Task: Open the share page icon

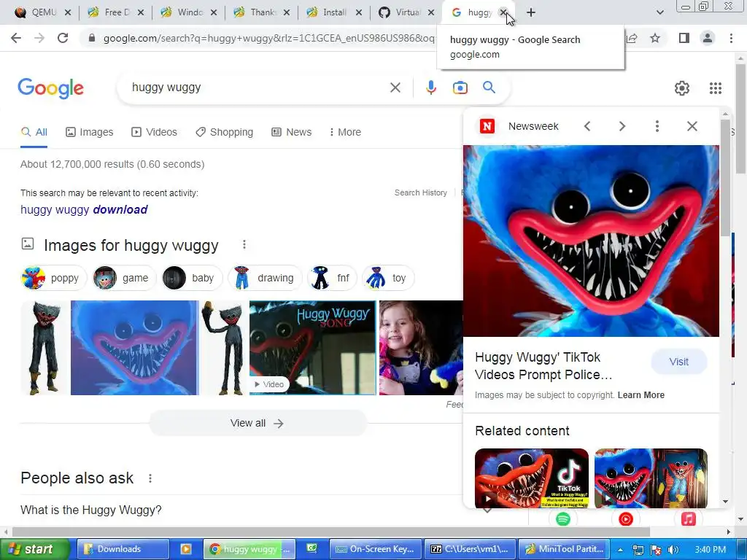Action: (x=632, y=38)
